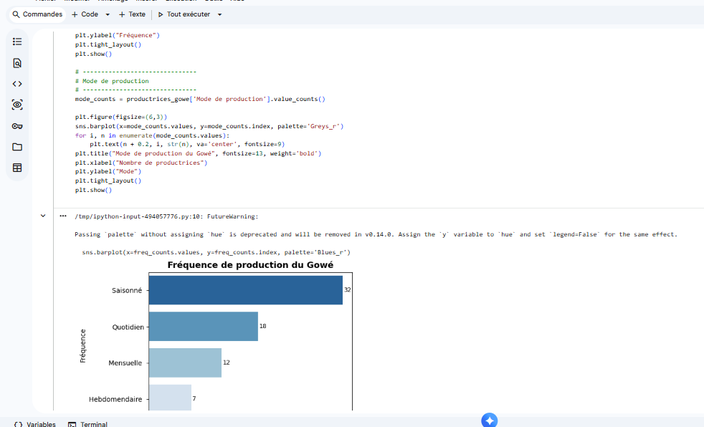Open the Files folder icon in sidebar

(x=17, y=147)
